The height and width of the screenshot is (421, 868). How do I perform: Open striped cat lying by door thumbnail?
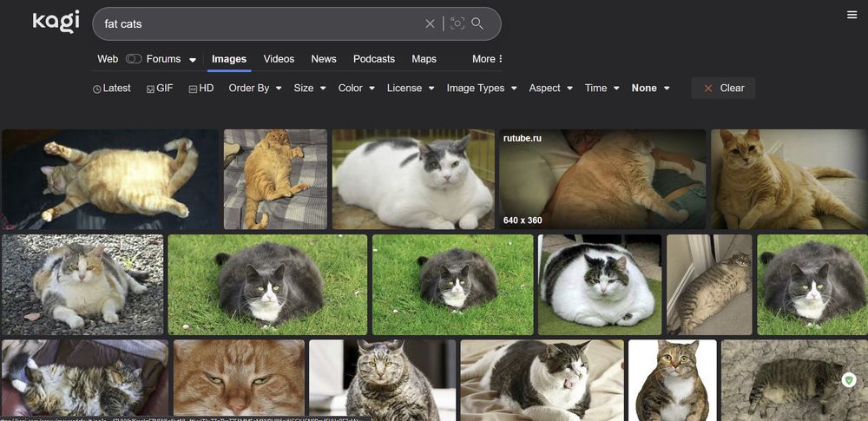[x=709, y=285]
